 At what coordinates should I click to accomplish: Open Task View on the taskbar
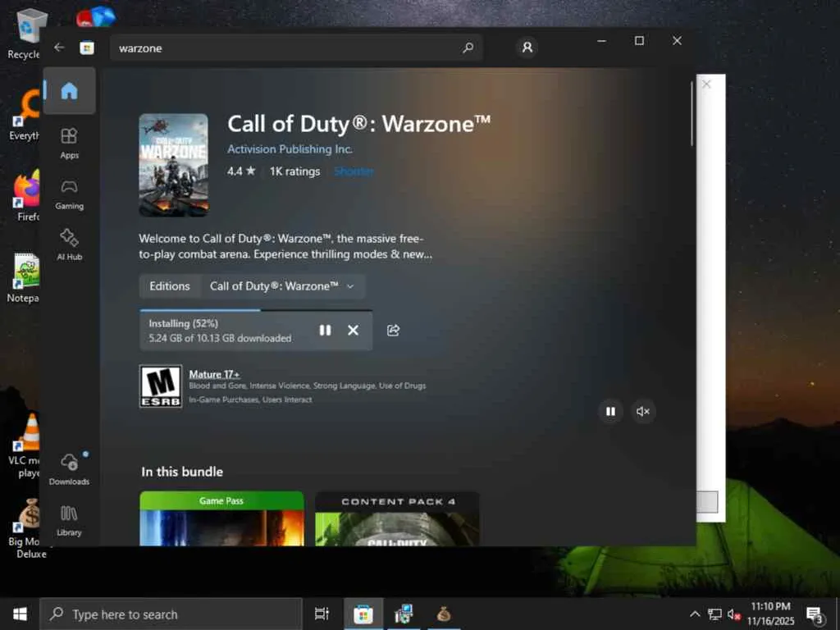coord(322,614)
